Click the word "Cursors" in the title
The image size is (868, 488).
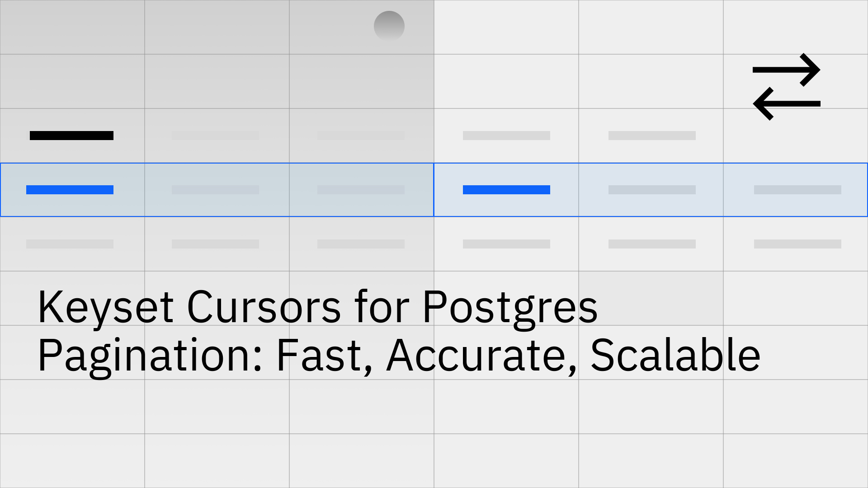pos(264,307)
